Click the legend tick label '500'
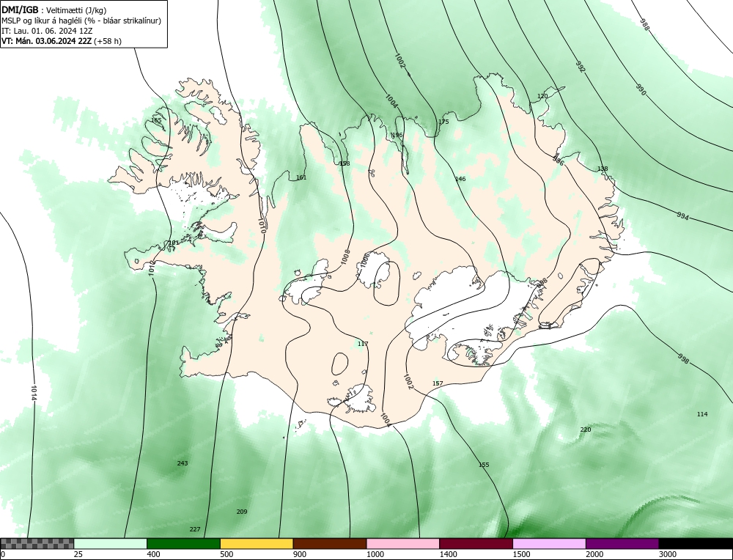This screenshot has width=733, height=560. [x=226, y=554]
